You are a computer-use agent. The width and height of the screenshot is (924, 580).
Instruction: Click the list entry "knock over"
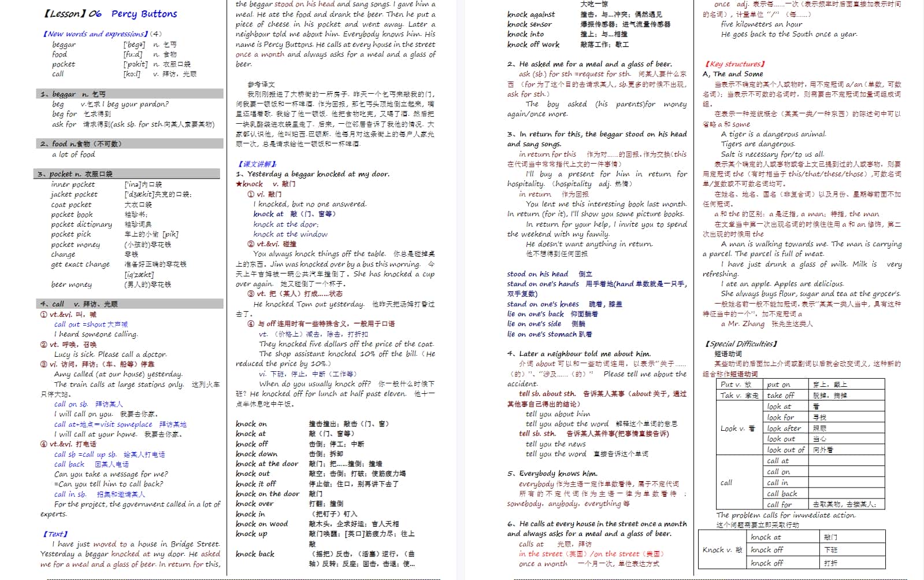[x=255, y=504]
